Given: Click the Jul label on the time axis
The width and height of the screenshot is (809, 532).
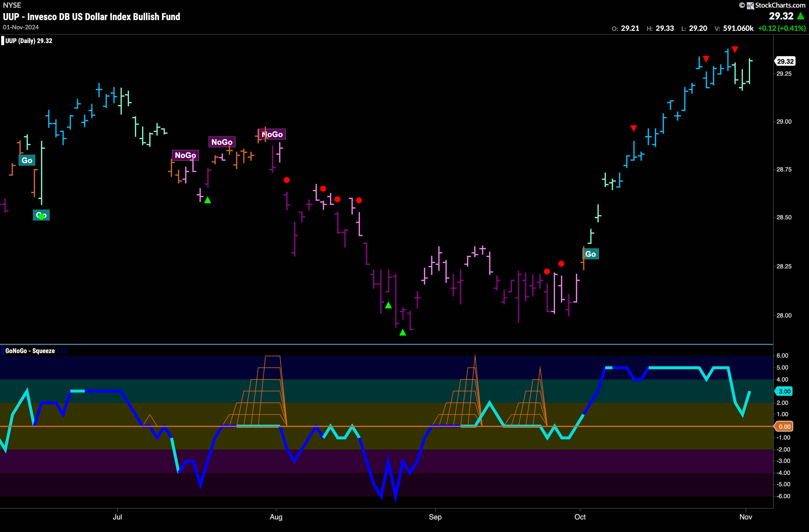Looking at the screenshot, I should pos(117,517).
